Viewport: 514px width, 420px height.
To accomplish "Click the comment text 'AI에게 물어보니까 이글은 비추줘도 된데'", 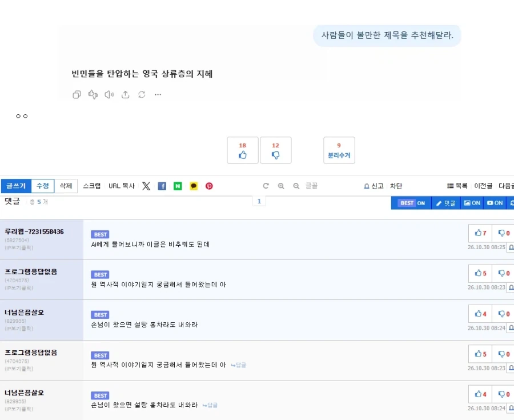I will (x=150, y=244).
